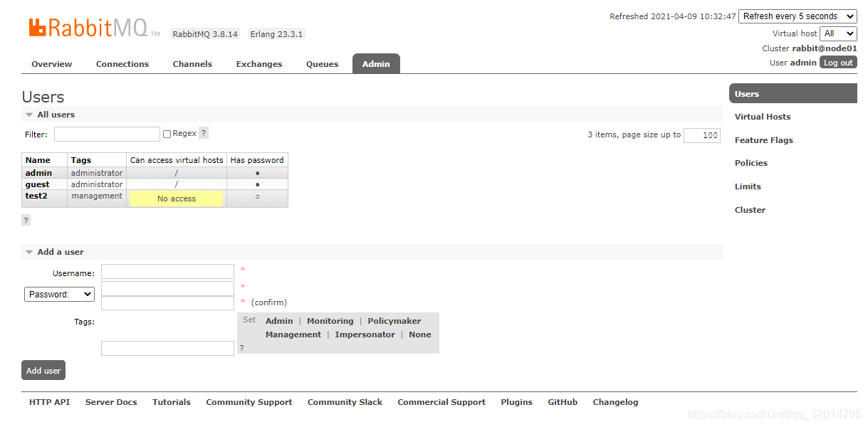Enable the Regex checkbox
This screenshot has height=427, width=868.
[x=167, y=134]
